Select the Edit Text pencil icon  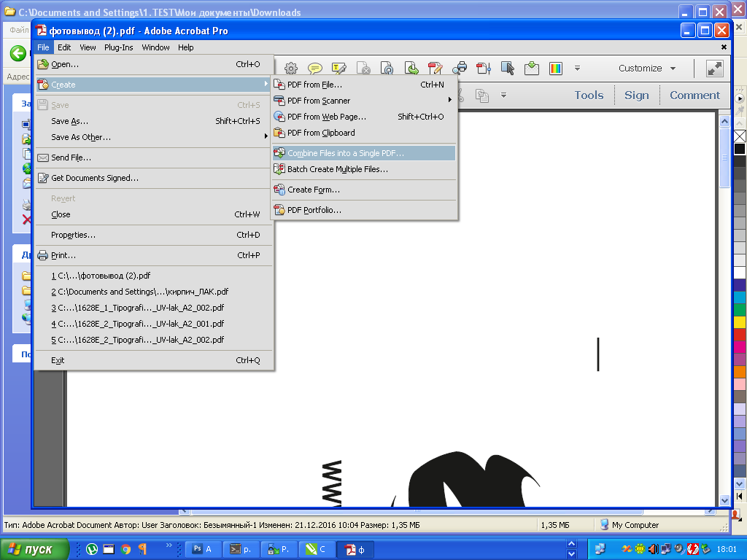(x=435, y=69)
